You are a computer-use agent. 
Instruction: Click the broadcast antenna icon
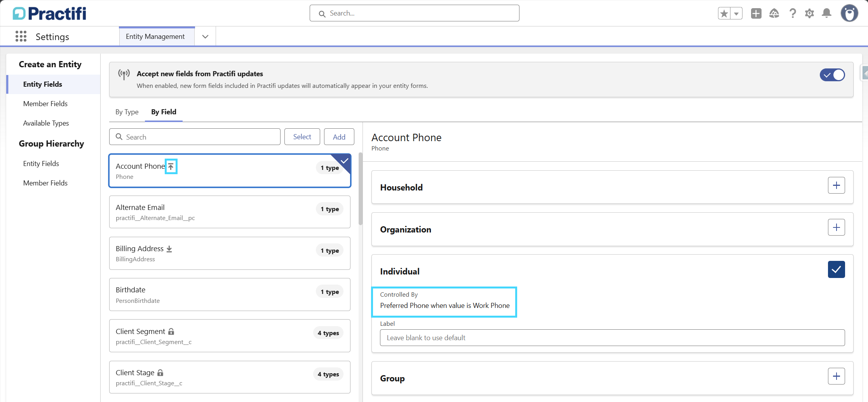click(x=124, y=74)
